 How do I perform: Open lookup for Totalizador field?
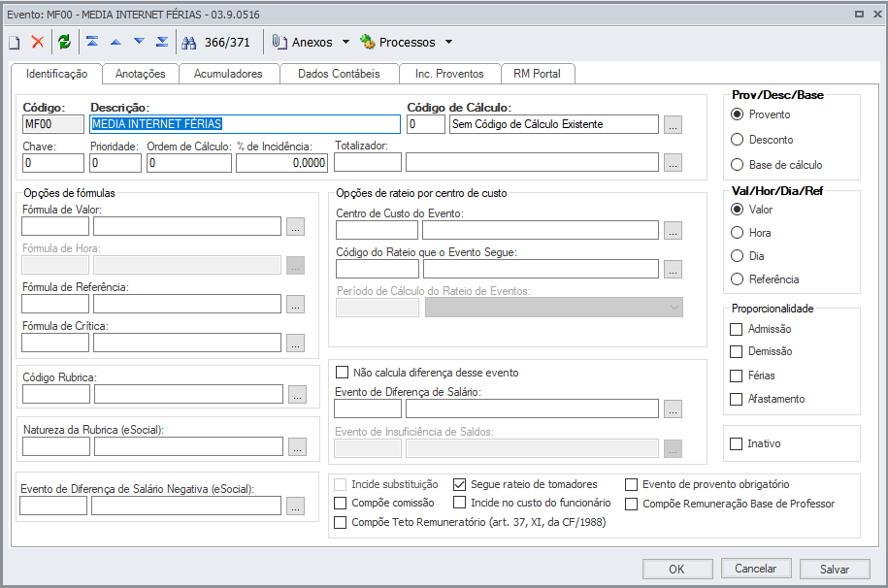[673, 163]
